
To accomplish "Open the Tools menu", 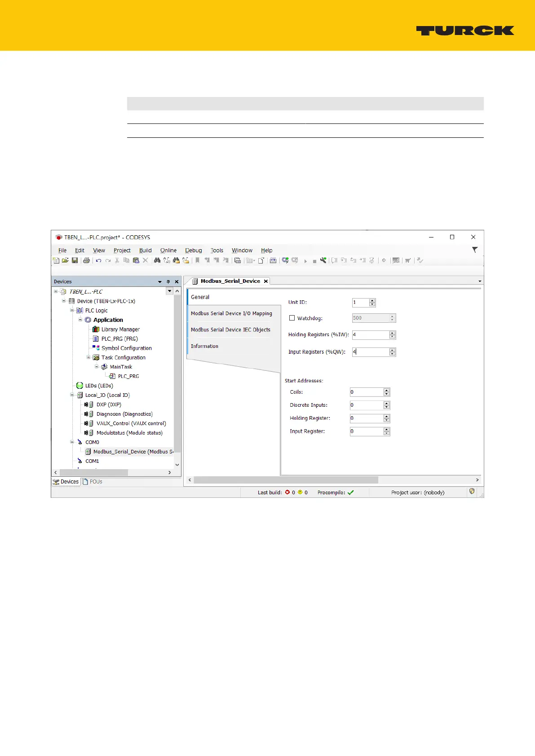I will pos(217,251).
